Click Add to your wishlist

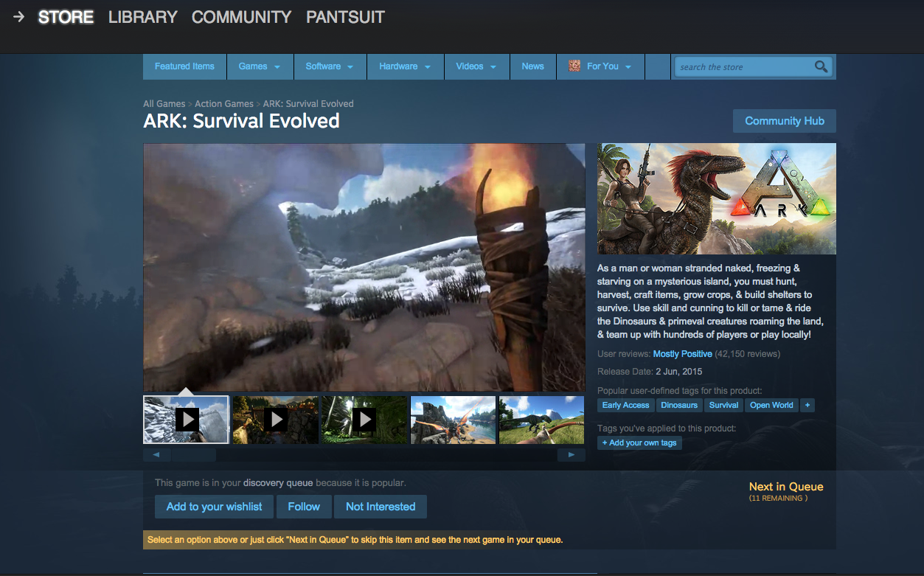coord(214,507)
